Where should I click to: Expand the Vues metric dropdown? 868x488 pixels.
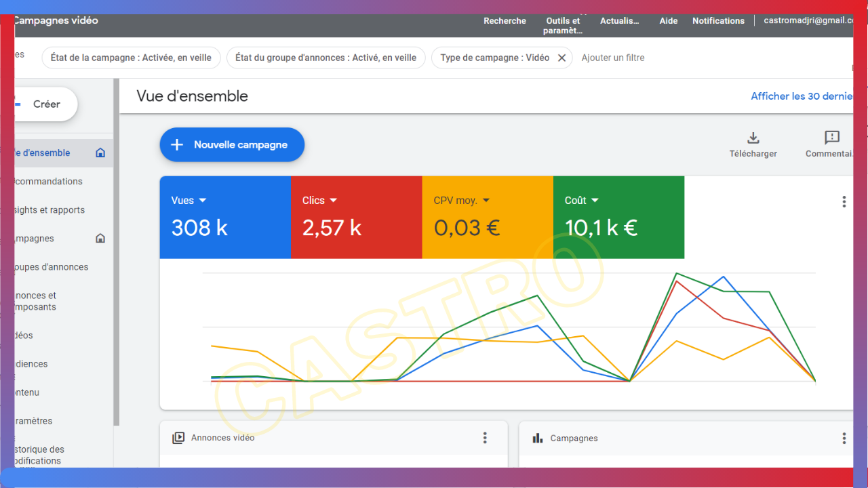(x=202, y=201)
